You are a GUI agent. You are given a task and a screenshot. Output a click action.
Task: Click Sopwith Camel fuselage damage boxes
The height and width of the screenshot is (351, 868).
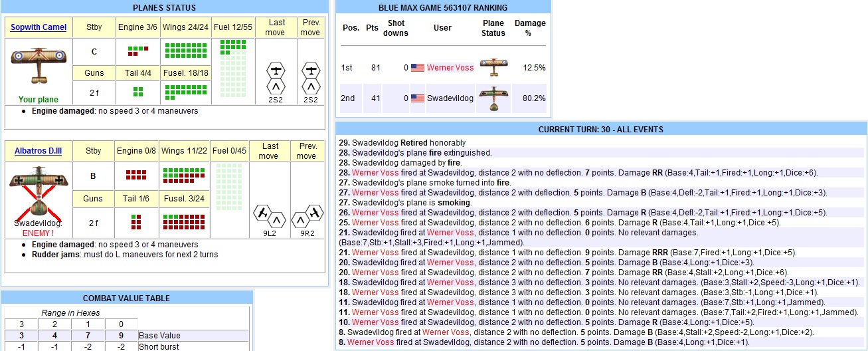tap(185, 92)
